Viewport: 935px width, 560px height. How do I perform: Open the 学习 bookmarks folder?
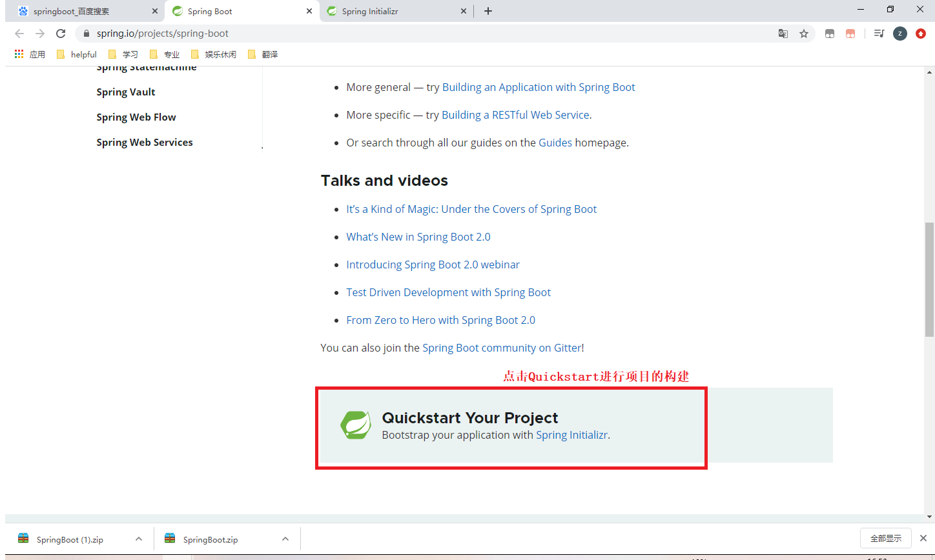pos(123,54)
